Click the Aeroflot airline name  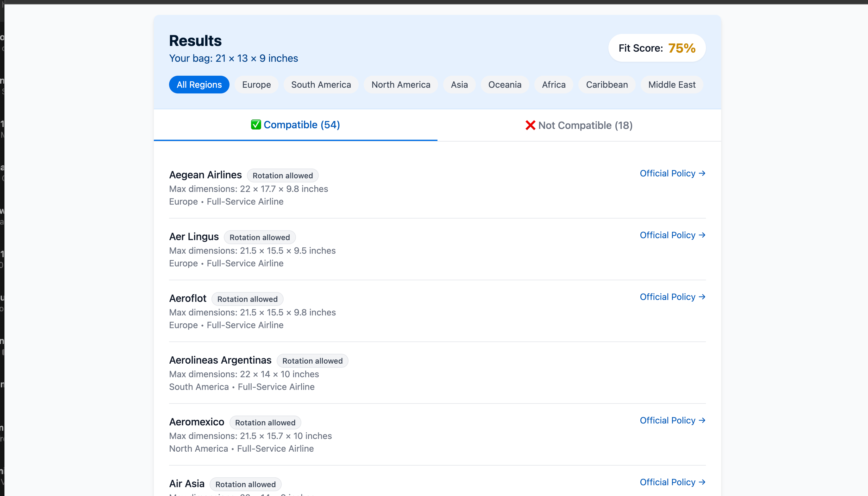pos(187,298)
